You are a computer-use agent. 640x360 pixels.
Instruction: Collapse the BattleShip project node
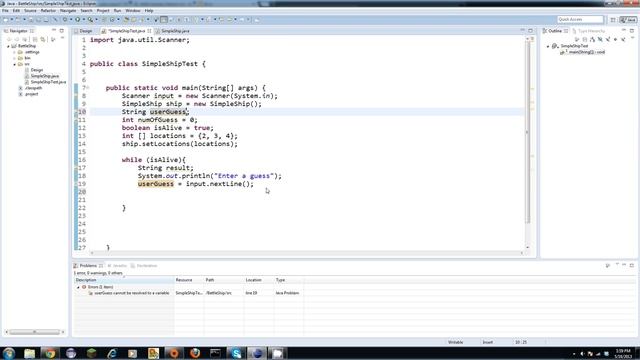(8, 46)
